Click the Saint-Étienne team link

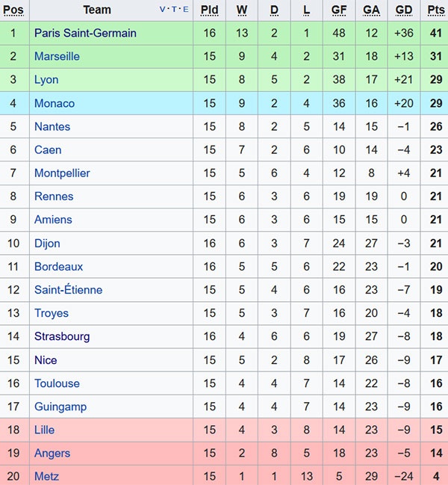pos(68,290)
